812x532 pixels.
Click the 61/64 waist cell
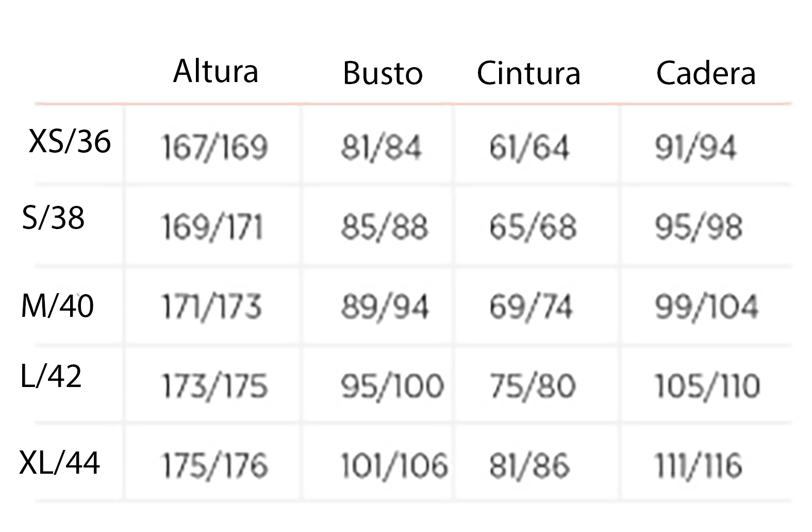pyautogui.click(x=529, y=147)
